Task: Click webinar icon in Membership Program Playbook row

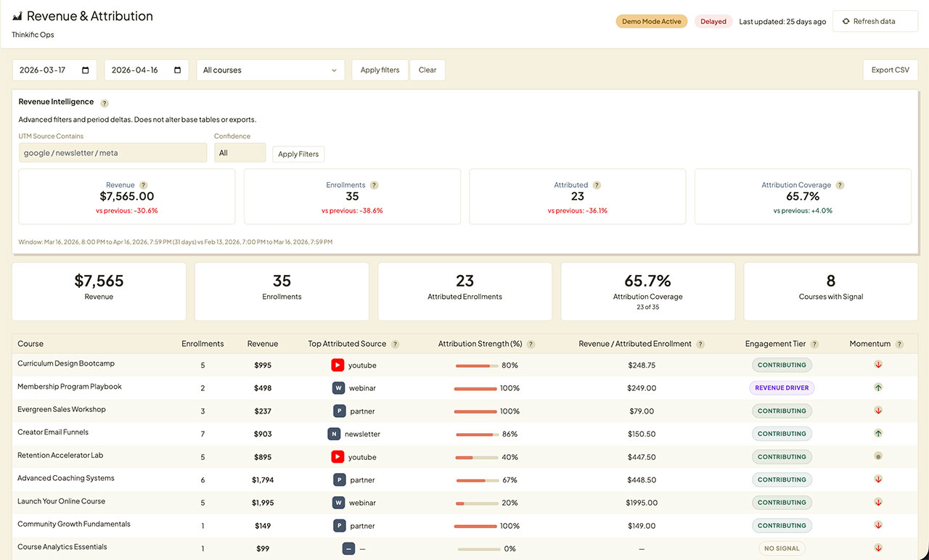Action: (338, 388)
